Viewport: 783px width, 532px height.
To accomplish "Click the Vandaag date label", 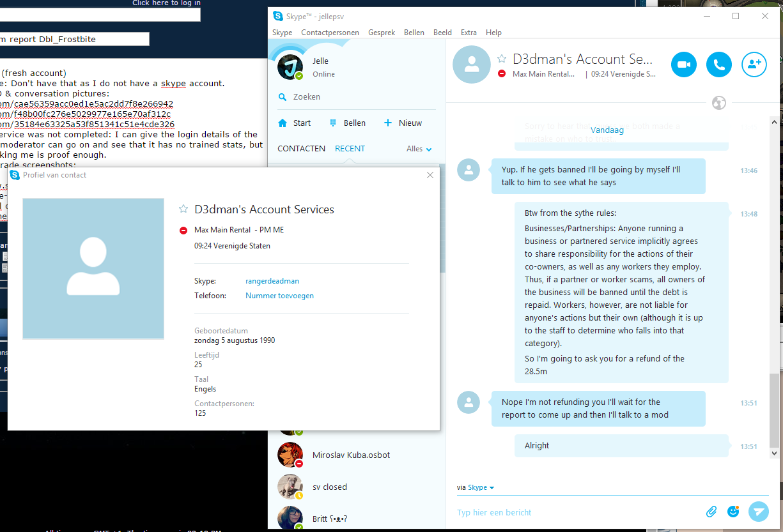I will (x=607, y=130).
